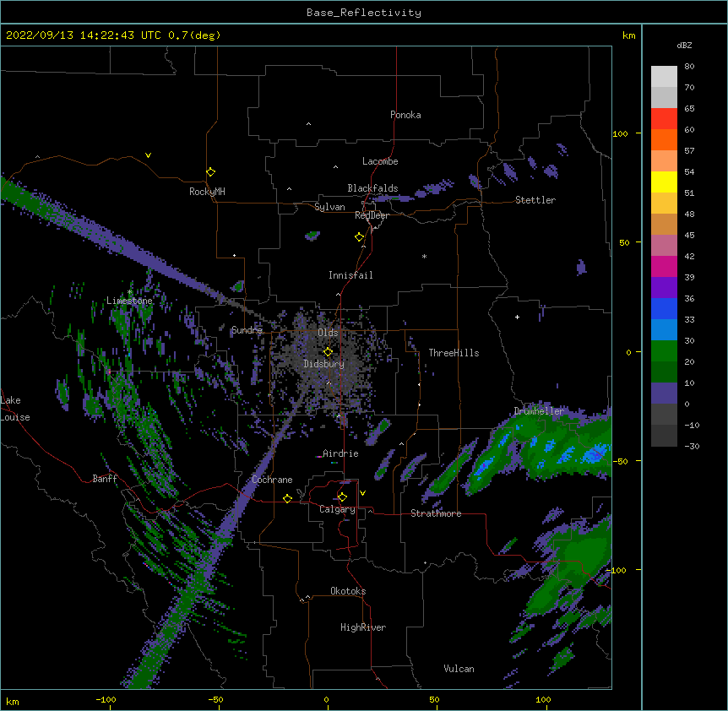Click the Sundre label
This screenshot has height=711, width=728.
pyautogui.click(x=247, y=330)
